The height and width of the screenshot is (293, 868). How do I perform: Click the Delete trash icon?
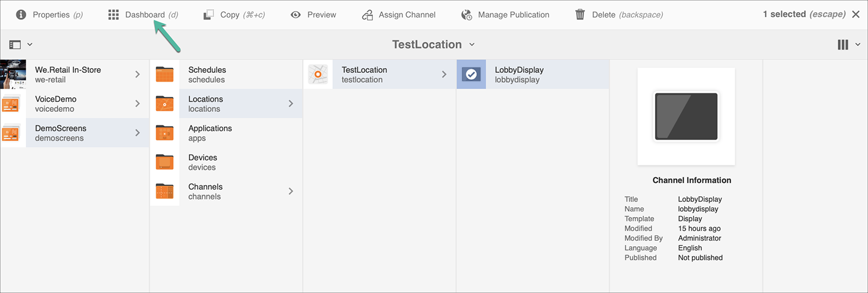point(580,15)
